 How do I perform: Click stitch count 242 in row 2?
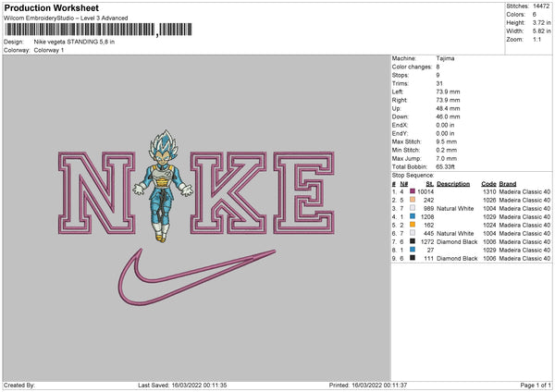tap(428, 201)
